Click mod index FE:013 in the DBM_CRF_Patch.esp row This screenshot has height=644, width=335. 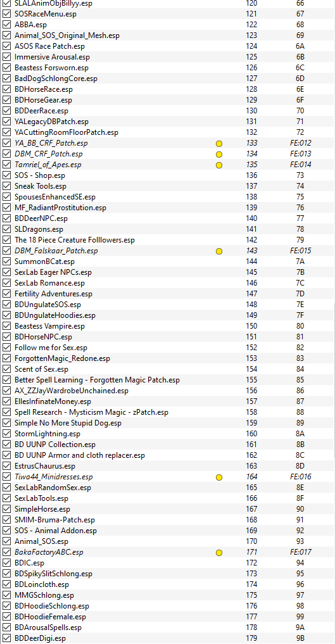coord(301,154)
